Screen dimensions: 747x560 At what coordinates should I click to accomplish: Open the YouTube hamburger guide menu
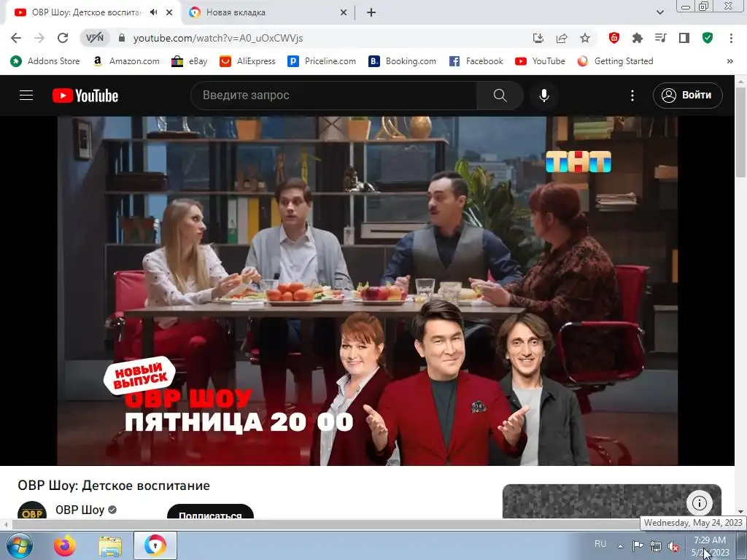point(26,96)
